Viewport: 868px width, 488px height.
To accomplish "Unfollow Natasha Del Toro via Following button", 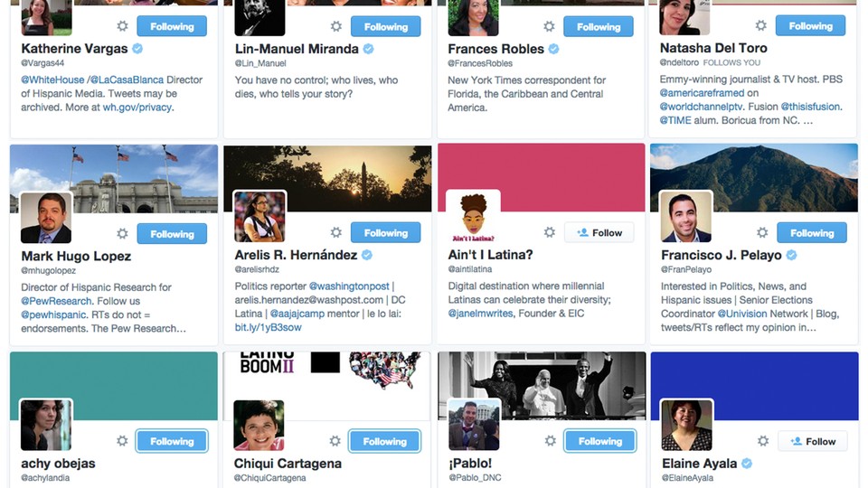I will [810, 26].
